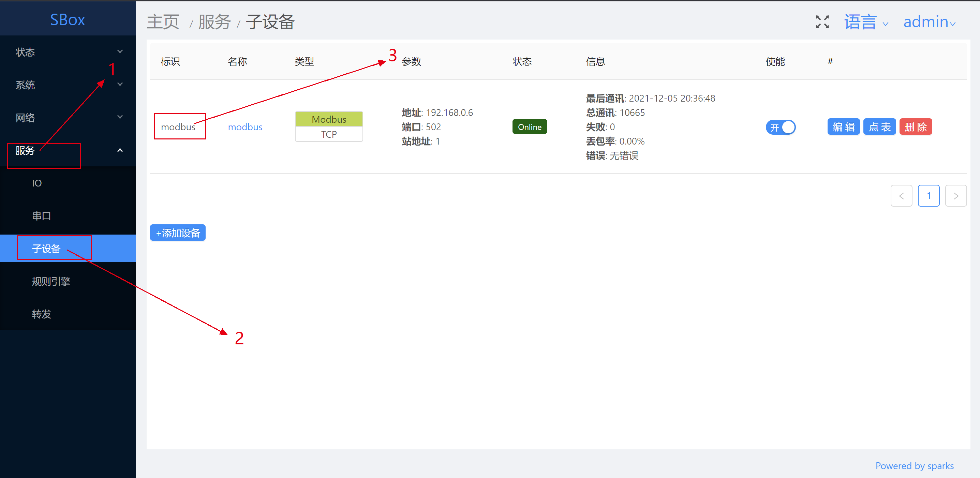Click the fullscreen toggle icon
Viewport: 980px width, 478px height.
[822, 22]
